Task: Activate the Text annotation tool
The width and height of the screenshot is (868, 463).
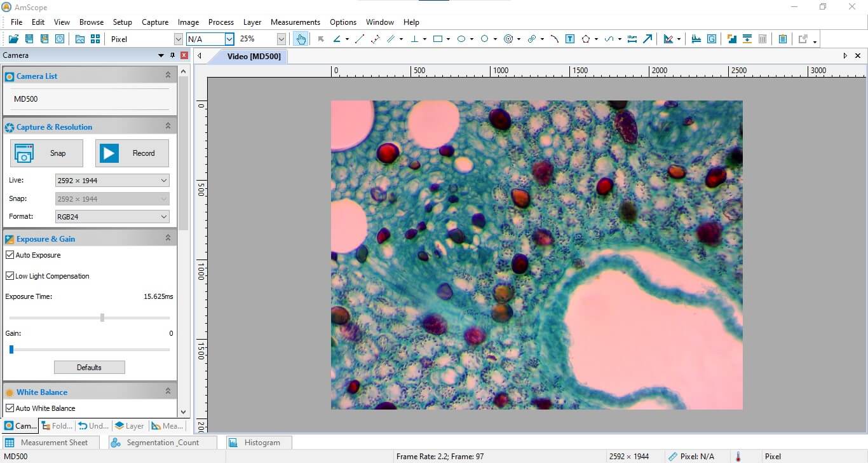Action: click(570, 39)
